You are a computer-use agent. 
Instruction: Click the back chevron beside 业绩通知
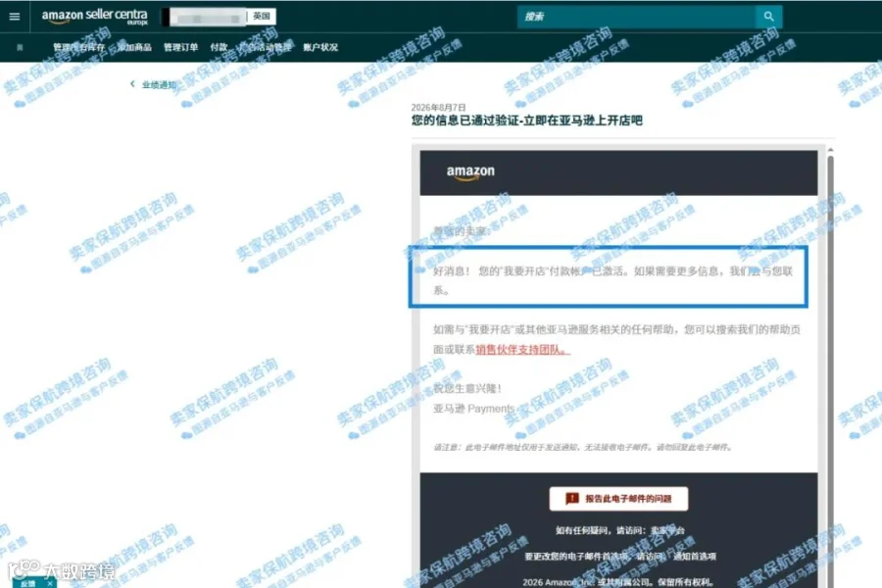pos(132,84)
